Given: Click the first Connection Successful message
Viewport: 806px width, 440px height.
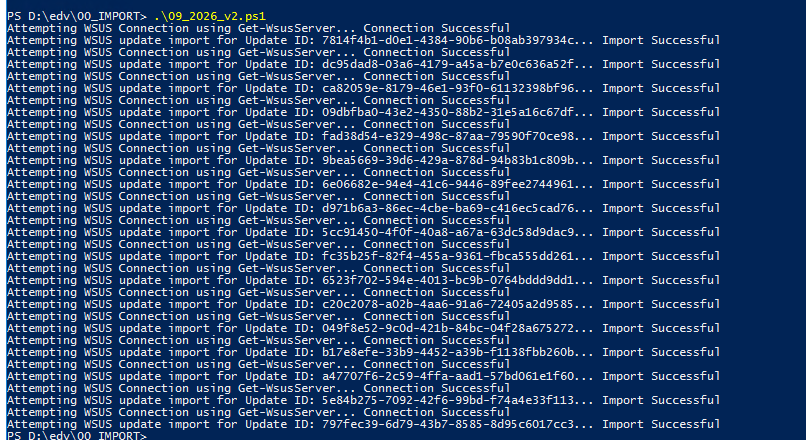Looking at the screenshot, I should click(x=436, y=28).
